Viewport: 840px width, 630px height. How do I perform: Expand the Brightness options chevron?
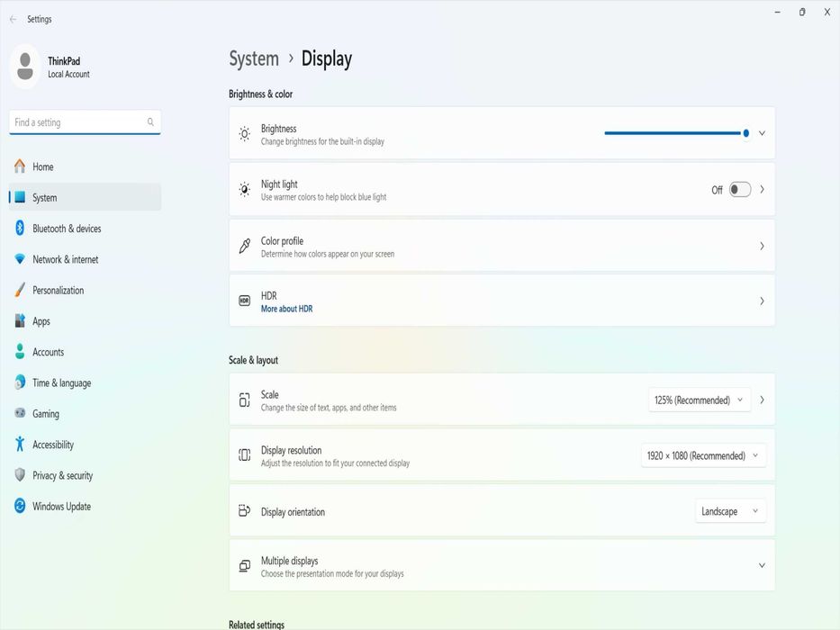point(762,133)
